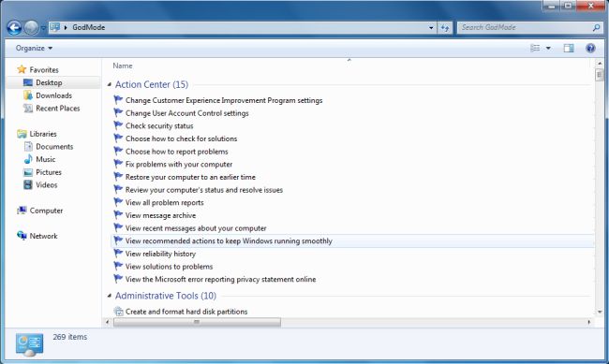Open Recent Places in navigation pane
This screenshot has width=609, height=364.
point(58,109)
